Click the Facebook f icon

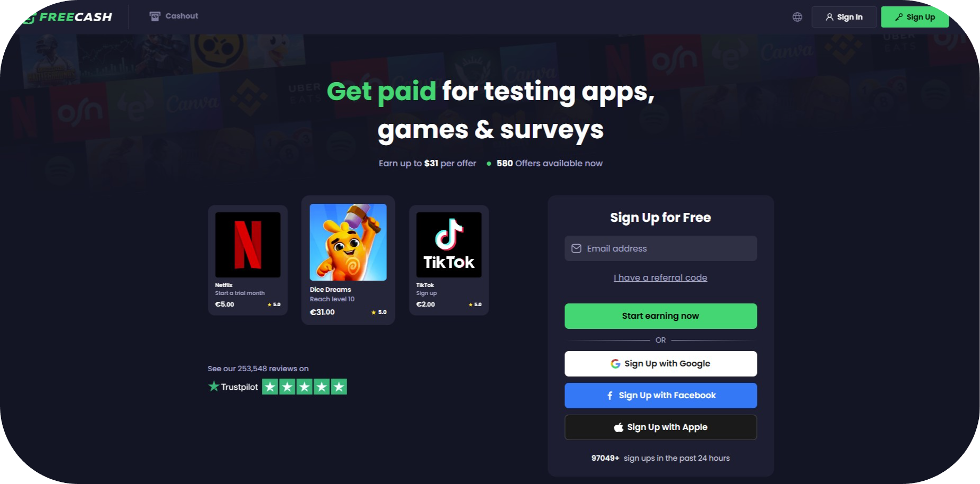(610, 396)
